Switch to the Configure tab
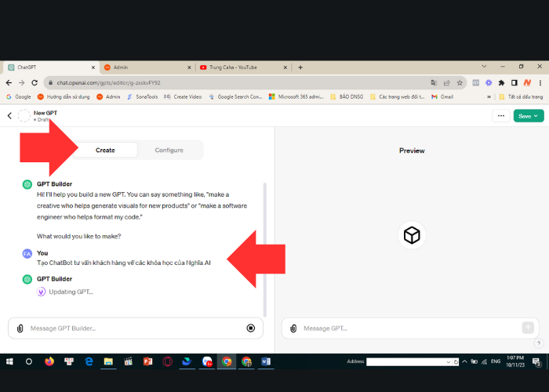Screen dimensions: 549x392 tap(169, 150)
